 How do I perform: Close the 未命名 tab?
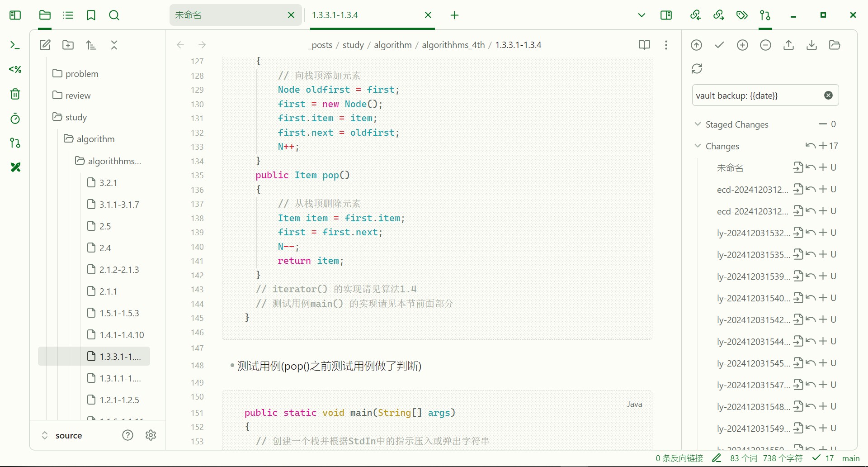click(291, 15)
